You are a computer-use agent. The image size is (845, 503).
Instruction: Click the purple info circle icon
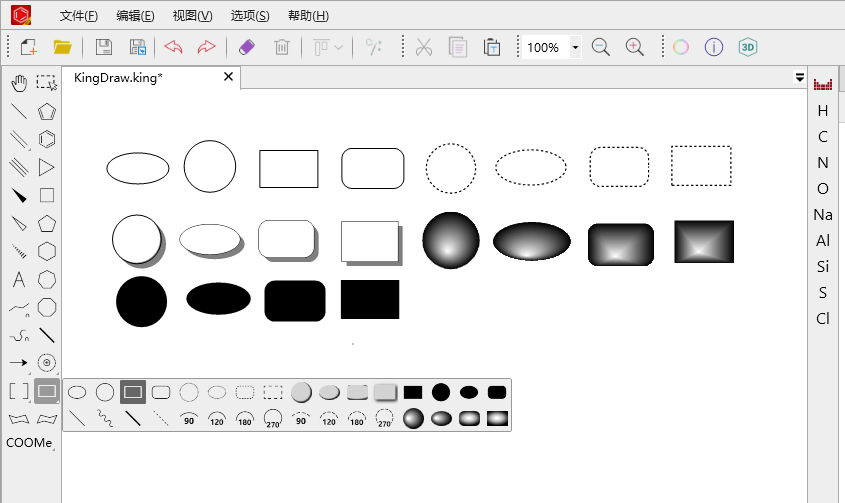click(714, 47)
